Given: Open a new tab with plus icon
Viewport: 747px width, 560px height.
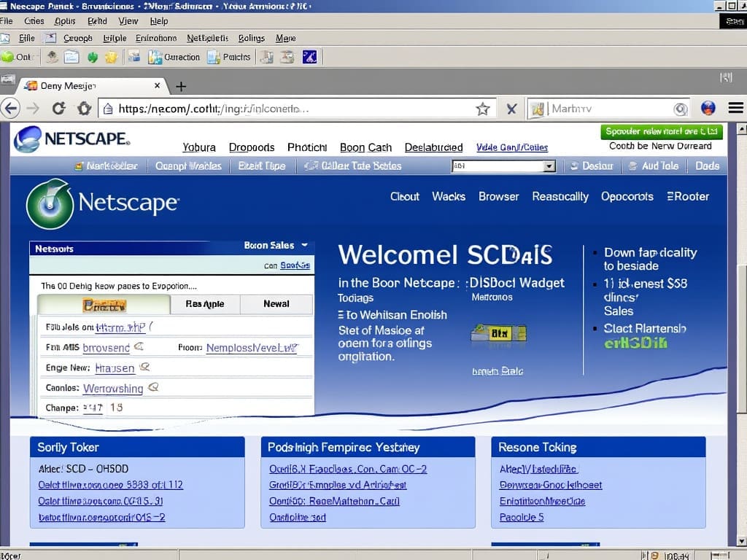Looking at the screenshot, I should 181,86.
